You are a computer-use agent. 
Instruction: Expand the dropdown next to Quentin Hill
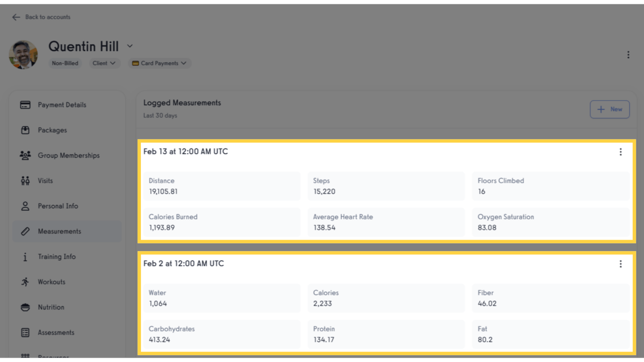point(130,46)
